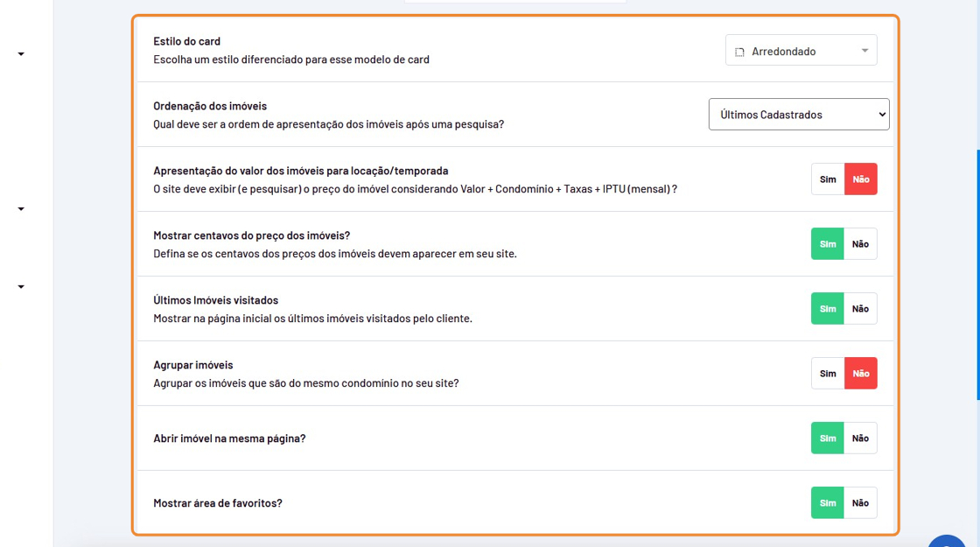Click the blue floating help bubble
Image resolution: width=980 pixels, height=547 pixels.
pyautogui.click(x=947, y=541)
